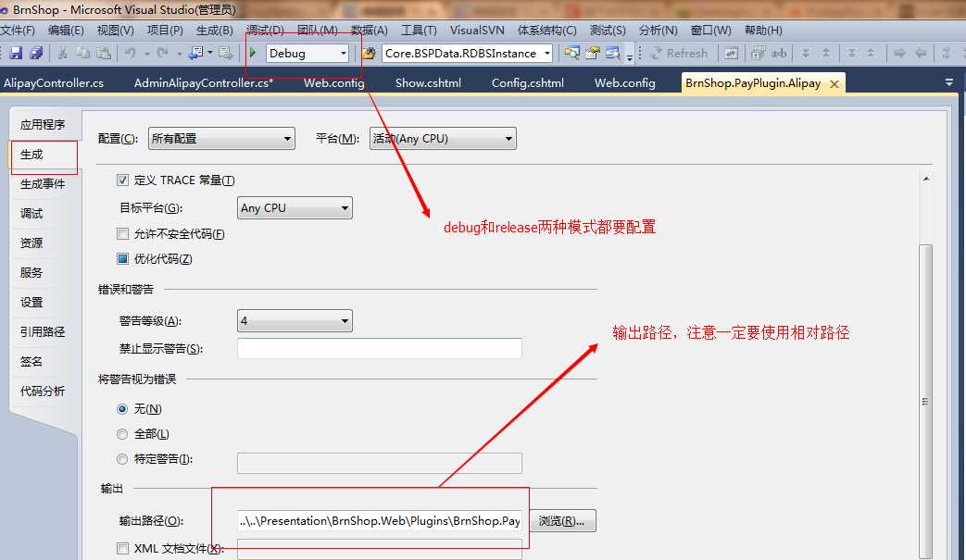Image resolution: width=966 pixels, height=560 pixels.
Task: Enable the XML 文档文件 checkbox
Action: 122,548
